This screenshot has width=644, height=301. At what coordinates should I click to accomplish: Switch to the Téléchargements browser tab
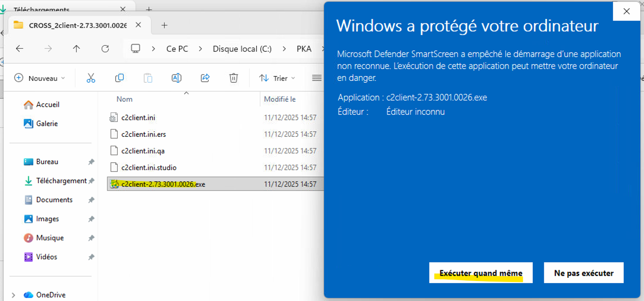41,9
